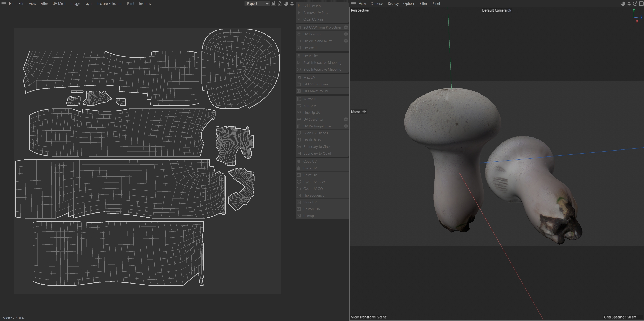Click the orbit camera icon in viewport

(x=635, y=4)
